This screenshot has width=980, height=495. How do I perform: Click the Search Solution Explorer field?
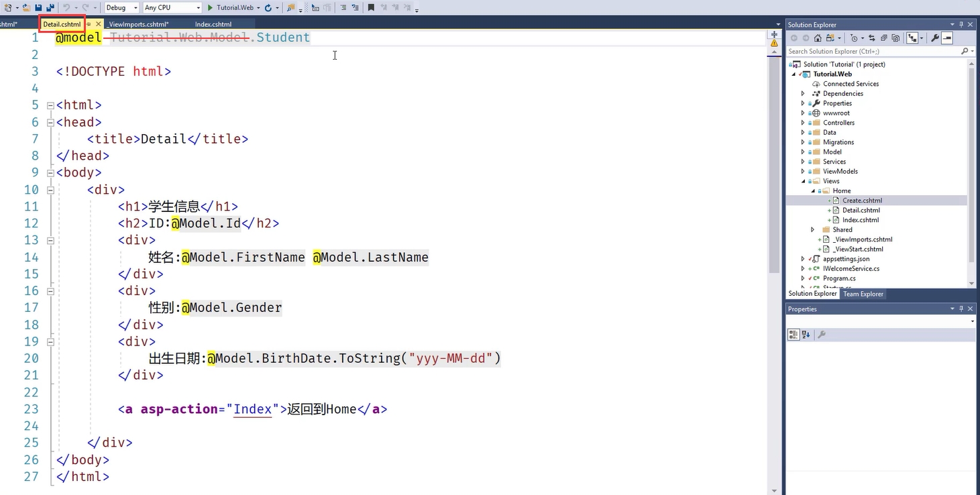pos(872,51)
